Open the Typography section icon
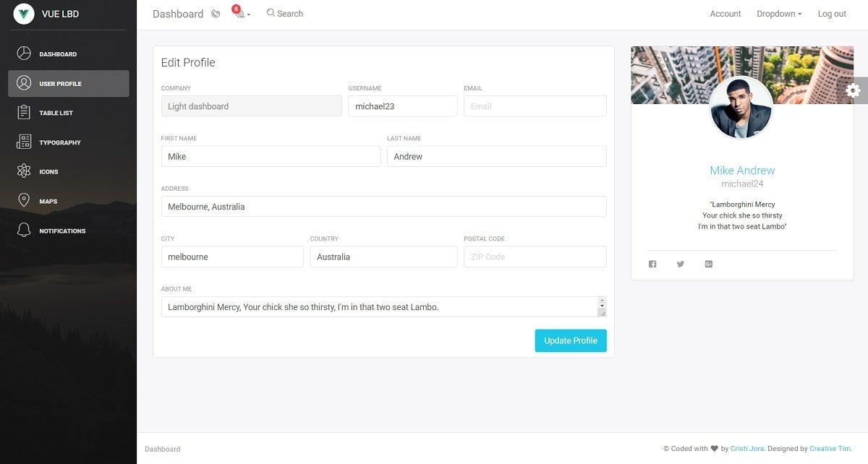 coord(24,142)
